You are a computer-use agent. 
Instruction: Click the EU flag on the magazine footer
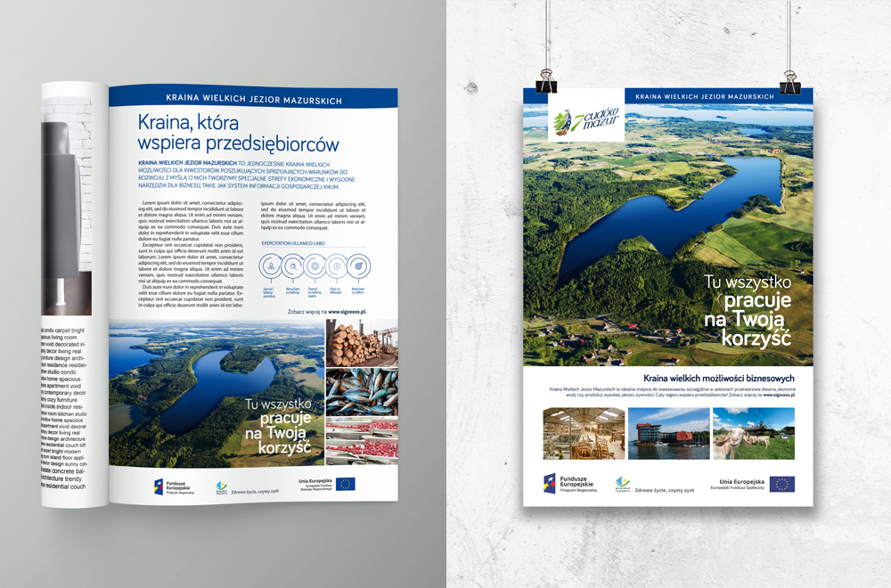pos(345,484)
